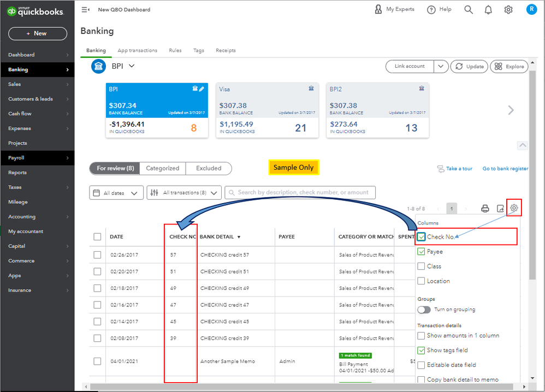Open the All transactions (8) filter dropdown
The width and height of the screenshot is (545, 392).
[x=184, y=193]
